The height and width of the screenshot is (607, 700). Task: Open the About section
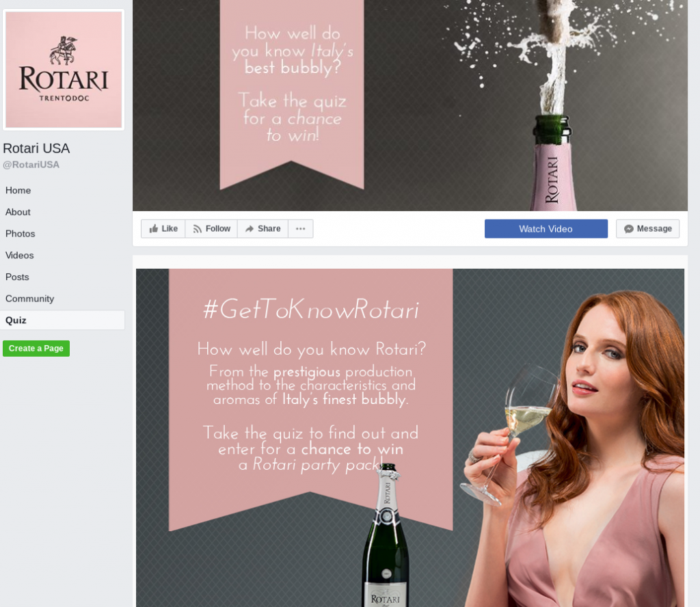pos(18,212)
